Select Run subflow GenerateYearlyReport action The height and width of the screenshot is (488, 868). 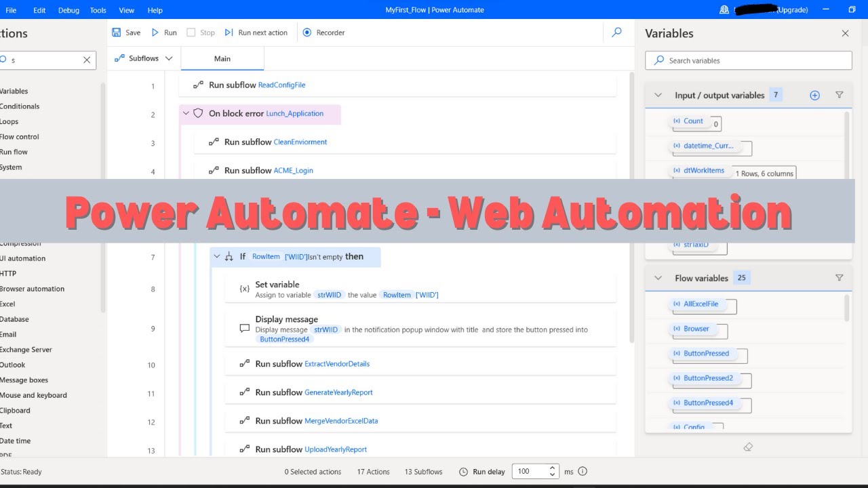pyautogui.click(x=420, y=392)
